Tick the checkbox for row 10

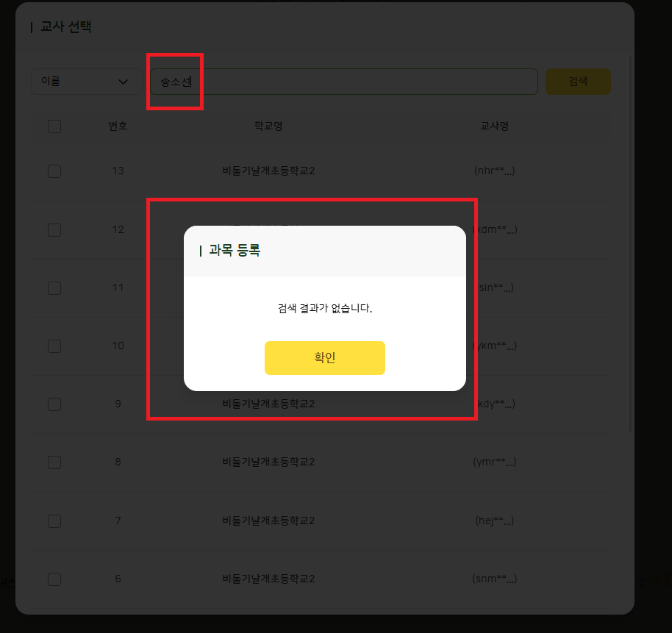[54, 346]
